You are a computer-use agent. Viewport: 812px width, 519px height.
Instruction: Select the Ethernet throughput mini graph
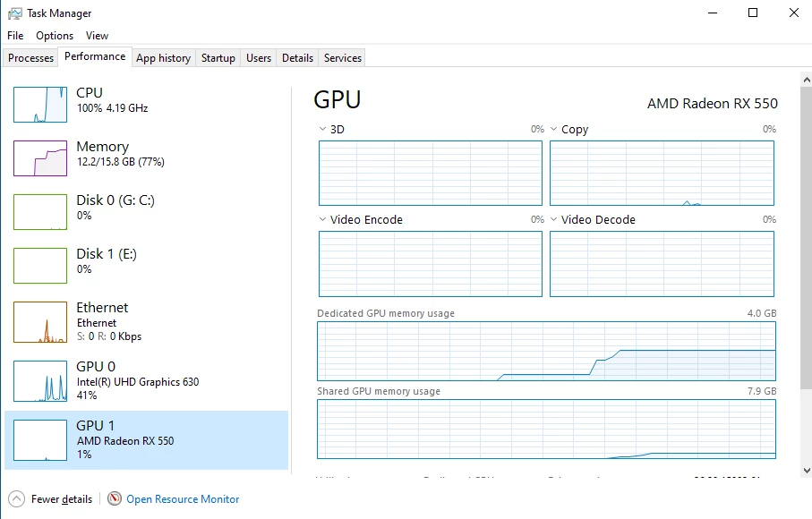tap(40, 322)
